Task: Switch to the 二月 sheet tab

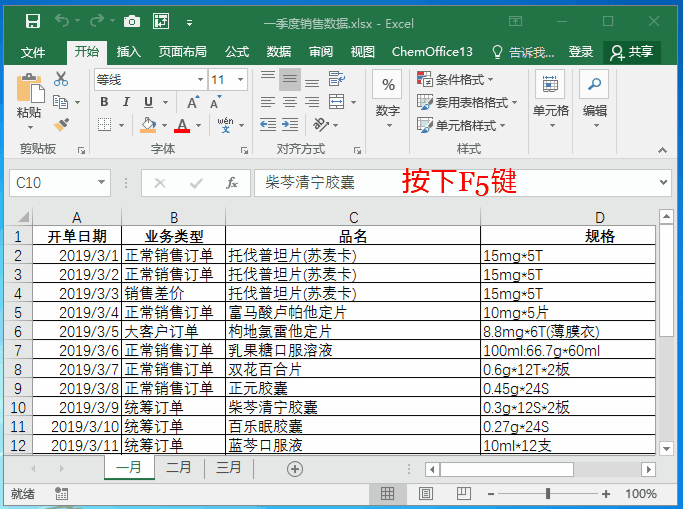Action: pos(179,468)
